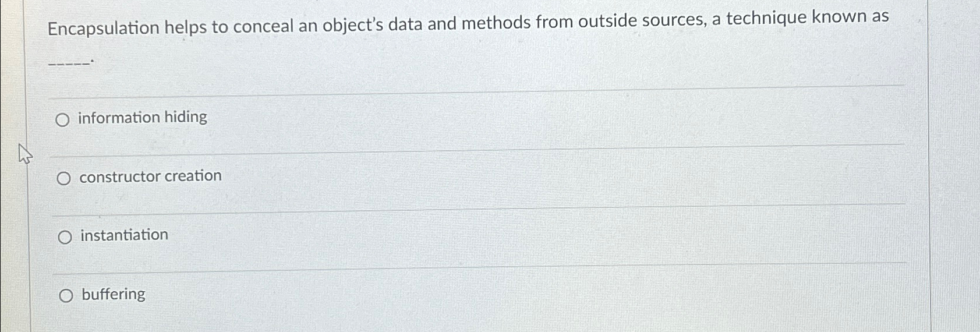The image size is (980, 332).
Task: Click the 'buffering' answer label
Action: (x=114, y=294)
